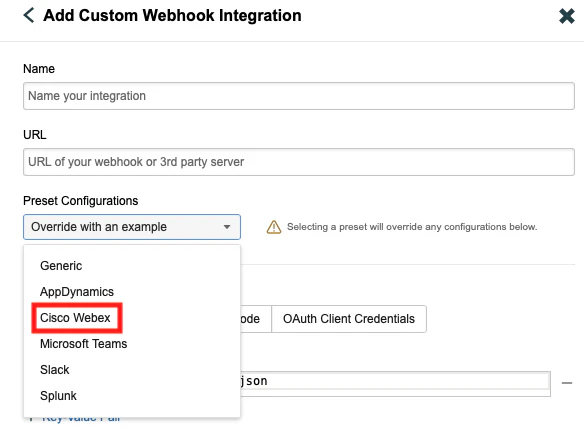Viewport: 584px width, 437px height.
Task: Click the webhook URL input field
Action: tap(299, 162)
